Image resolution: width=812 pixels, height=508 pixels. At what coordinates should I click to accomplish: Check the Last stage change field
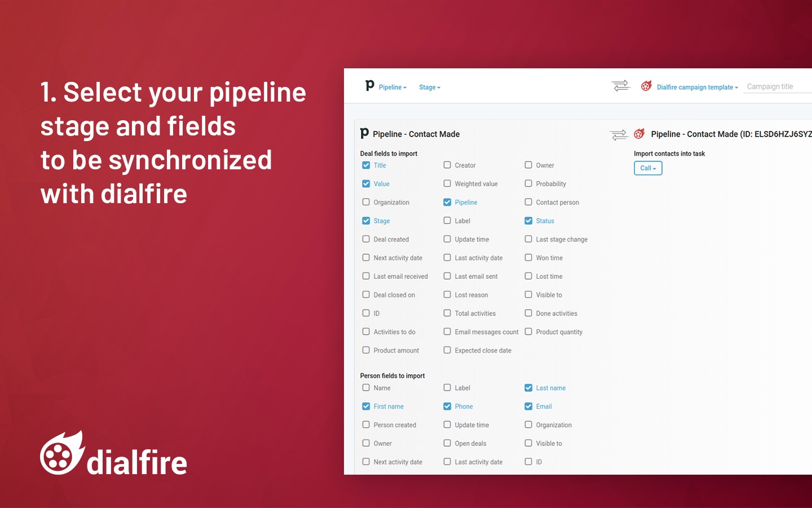pyautogui.click(x=528, y=239)
